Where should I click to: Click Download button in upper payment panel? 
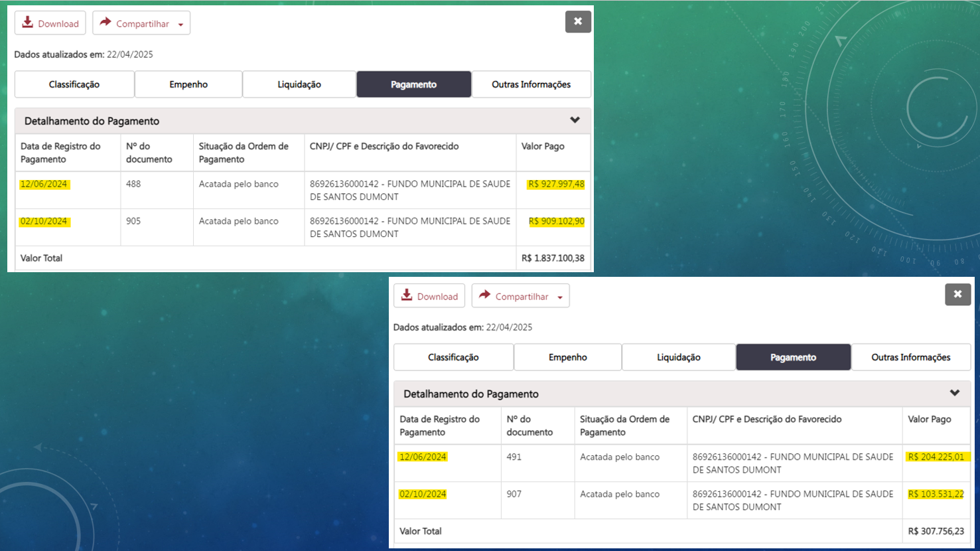click(50, 23)
